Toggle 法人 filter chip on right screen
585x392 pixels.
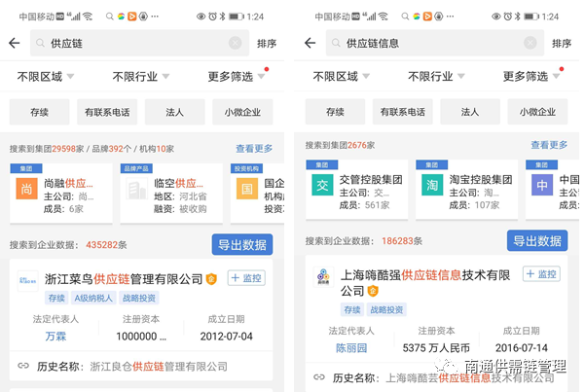470,112
